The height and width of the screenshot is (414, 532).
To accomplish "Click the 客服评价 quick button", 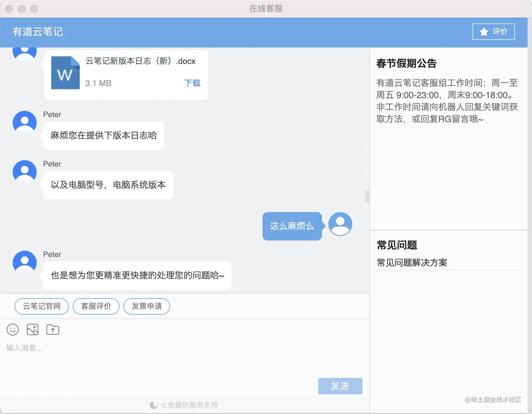I will [x=96, y=306].
